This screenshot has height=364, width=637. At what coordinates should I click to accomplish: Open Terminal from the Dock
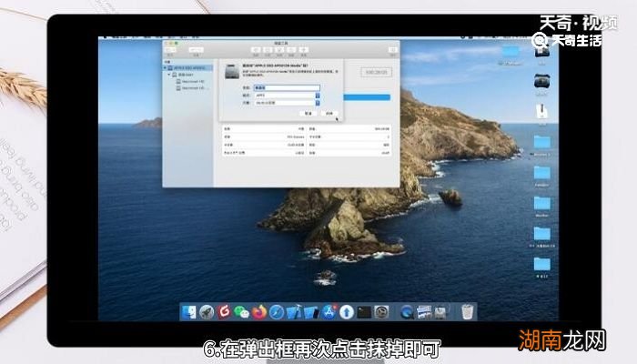coord(364,312)
